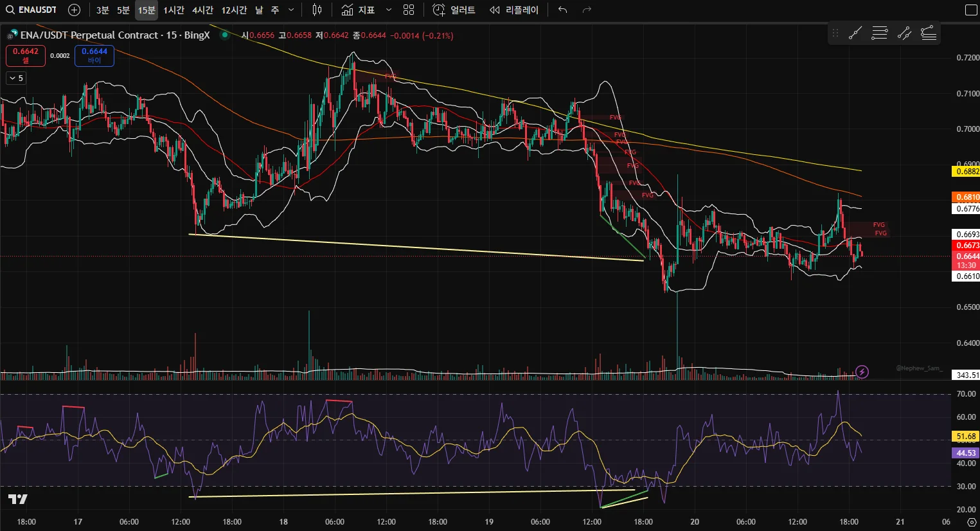The image size is (980, 531).
Task: Select the 5분 timeframe
Action: tap(123, 10)
